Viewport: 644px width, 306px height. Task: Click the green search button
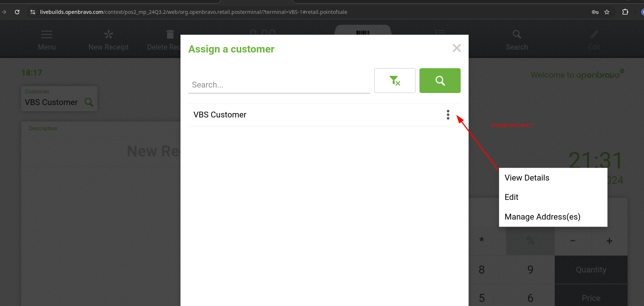[440, 81]
